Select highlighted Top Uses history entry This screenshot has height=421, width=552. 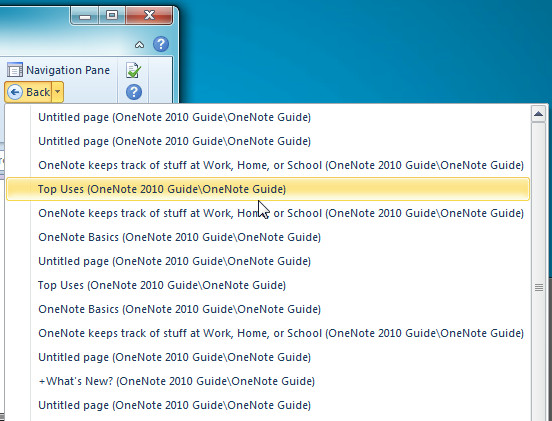(x=268, y=189)
